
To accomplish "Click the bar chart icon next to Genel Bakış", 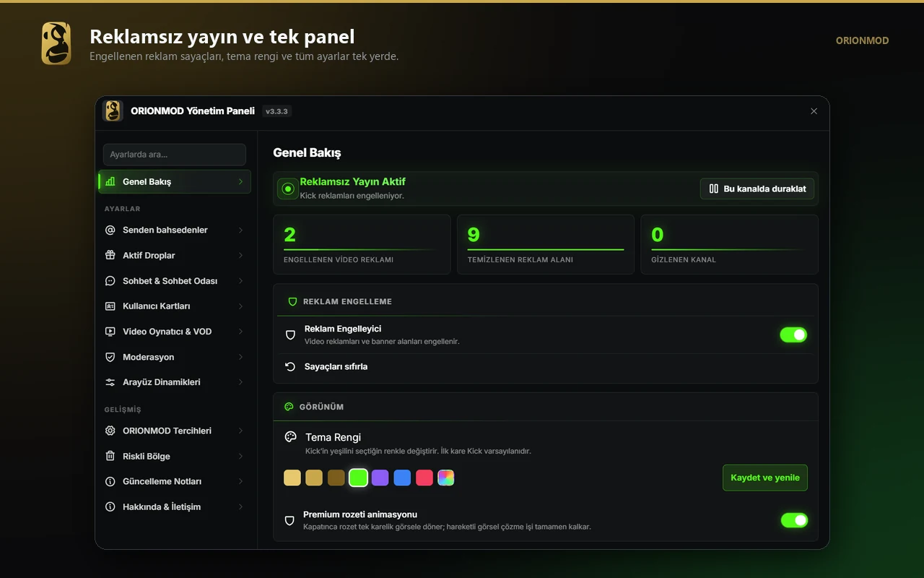I will [x=110, y=181].
